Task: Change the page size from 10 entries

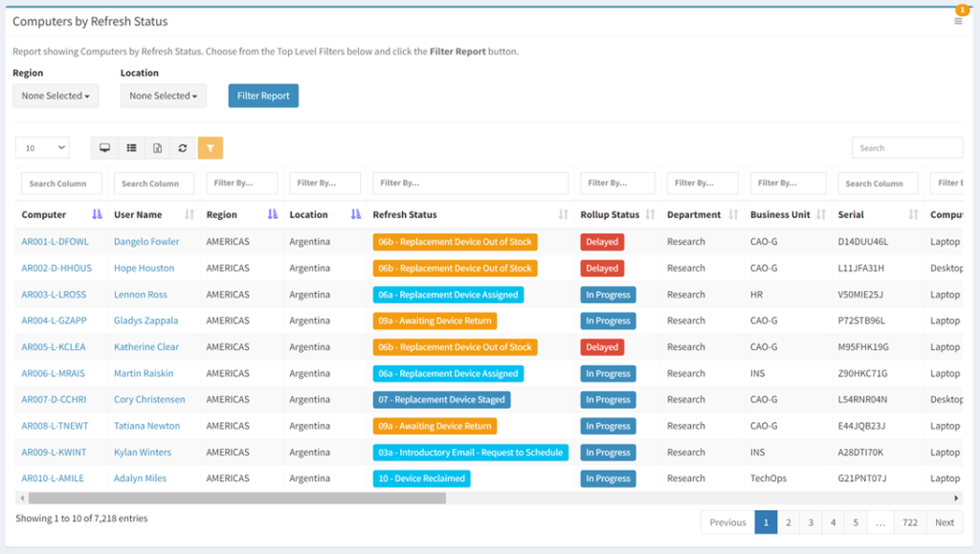Action: click(x=41, y=147)
